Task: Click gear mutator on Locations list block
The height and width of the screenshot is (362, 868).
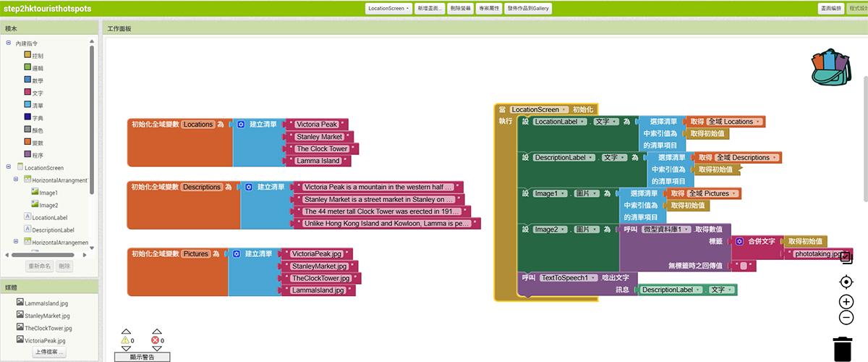Action: (241, 125)
